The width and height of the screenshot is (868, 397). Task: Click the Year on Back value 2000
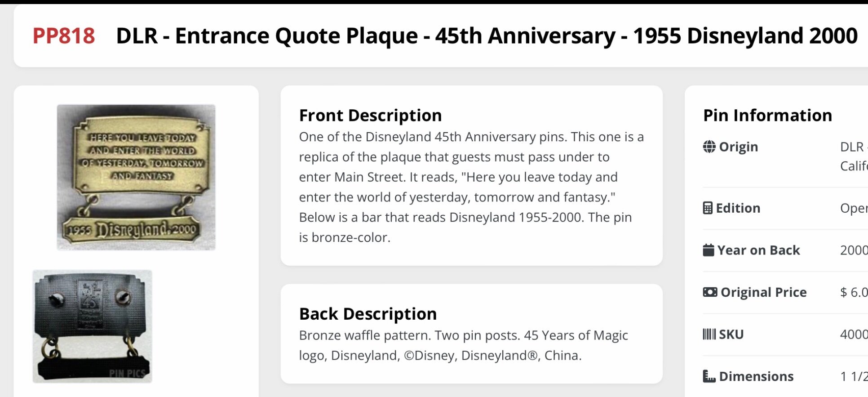pos(854,250)
